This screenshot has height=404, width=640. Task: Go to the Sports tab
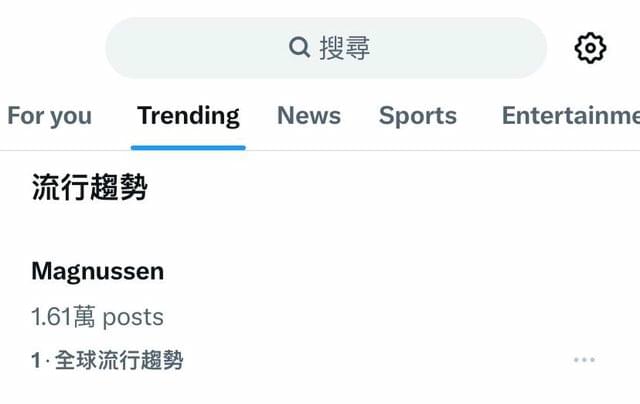[x=418, y=116]
